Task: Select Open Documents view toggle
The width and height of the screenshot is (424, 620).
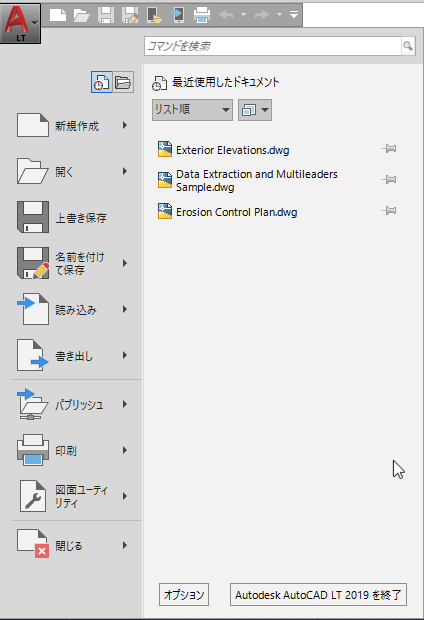Action: pos(123,82)
